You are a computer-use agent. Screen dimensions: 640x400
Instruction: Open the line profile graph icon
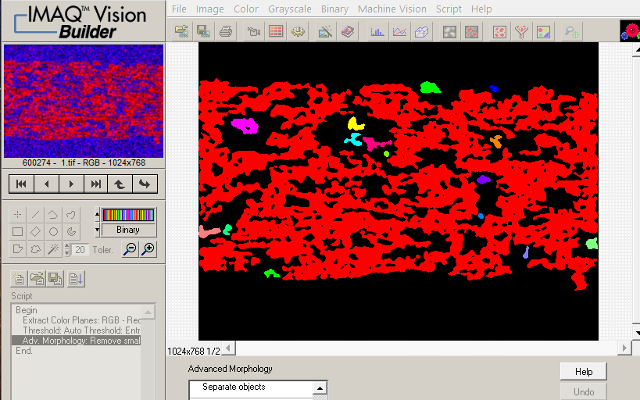point(399,31)
